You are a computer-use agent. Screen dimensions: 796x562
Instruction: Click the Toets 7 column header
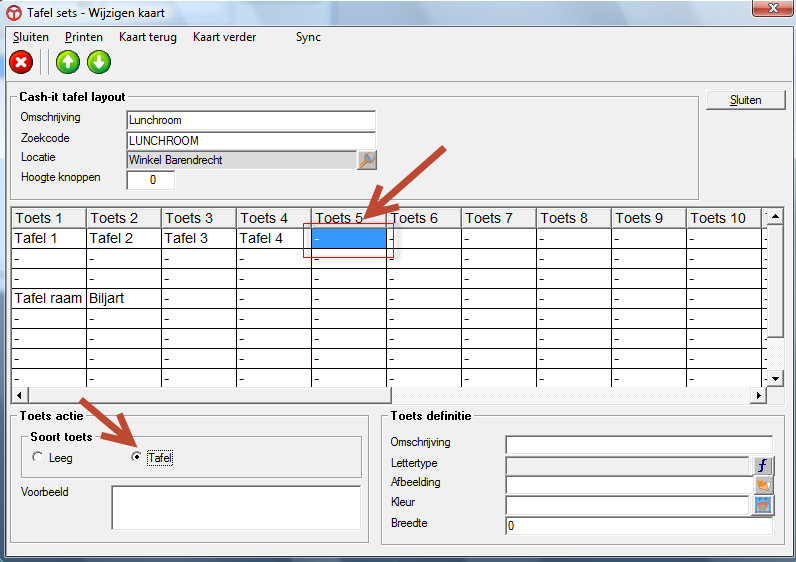point(499,218)
